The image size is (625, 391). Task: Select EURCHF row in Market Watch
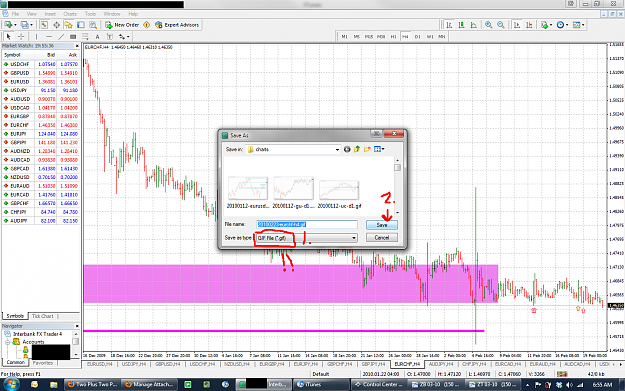click(x=41, y=125)
